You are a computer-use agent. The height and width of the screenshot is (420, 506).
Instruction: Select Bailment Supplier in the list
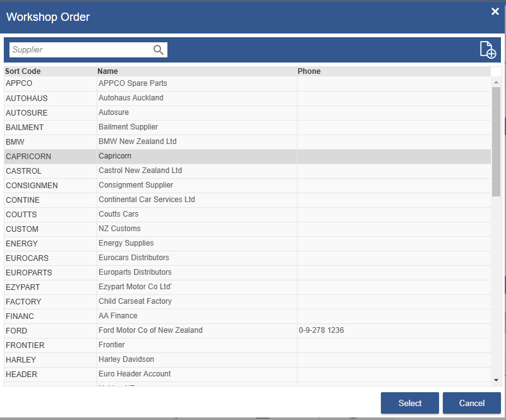click(x=197, y=127)
